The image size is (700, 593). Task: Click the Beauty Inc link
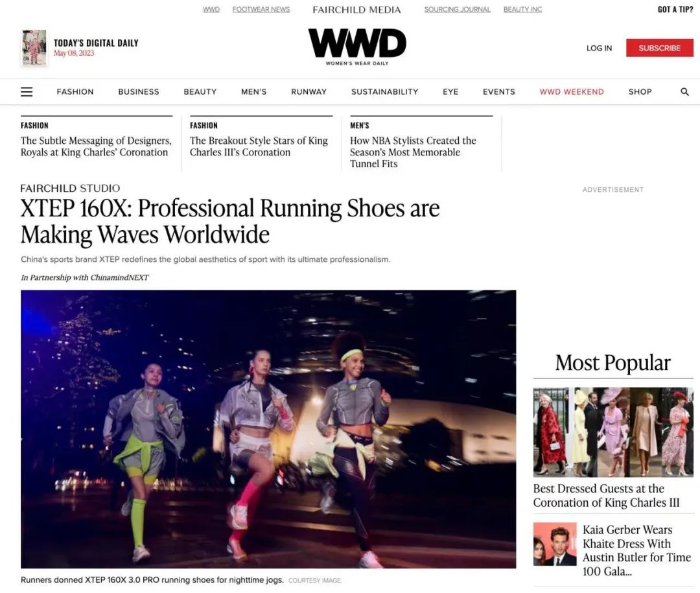[522, 10]
